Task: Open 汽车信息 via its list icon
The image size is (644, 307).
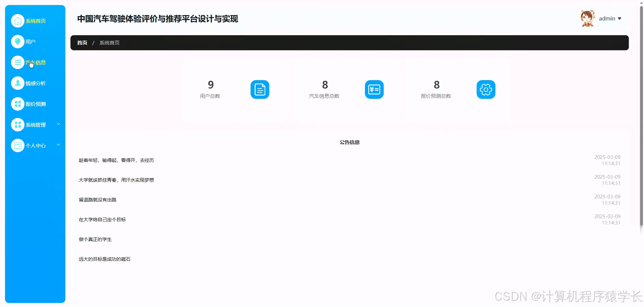Action: (x=17, y=62)
